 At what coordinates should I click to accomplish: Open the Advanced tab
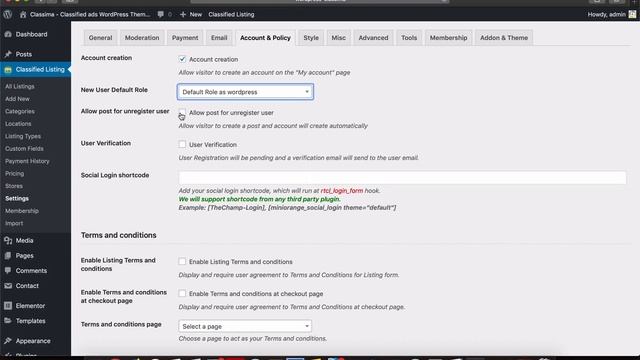click(x=373, y=38)
